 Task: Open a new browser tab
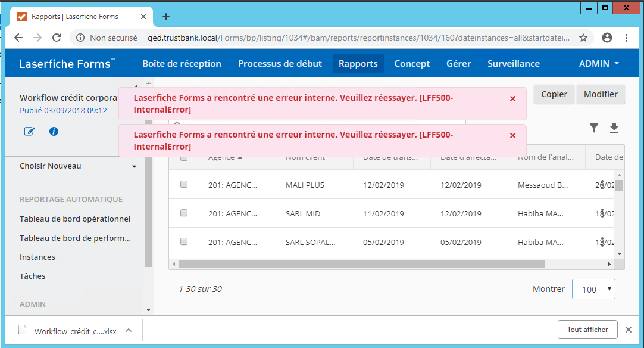pos(166,17)
